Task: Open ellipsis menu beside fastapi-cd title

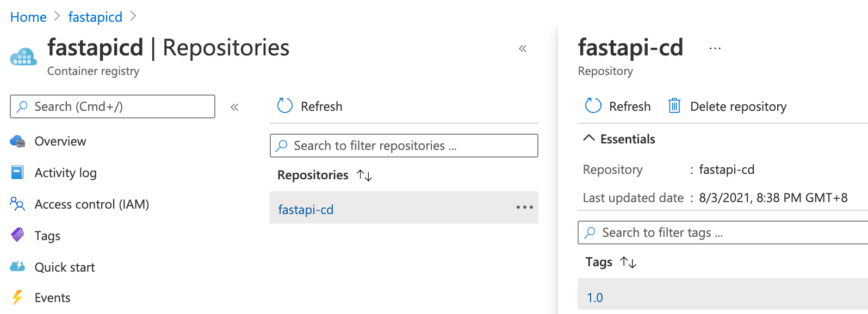Action: pyautogui.click(x=715, y=49)
